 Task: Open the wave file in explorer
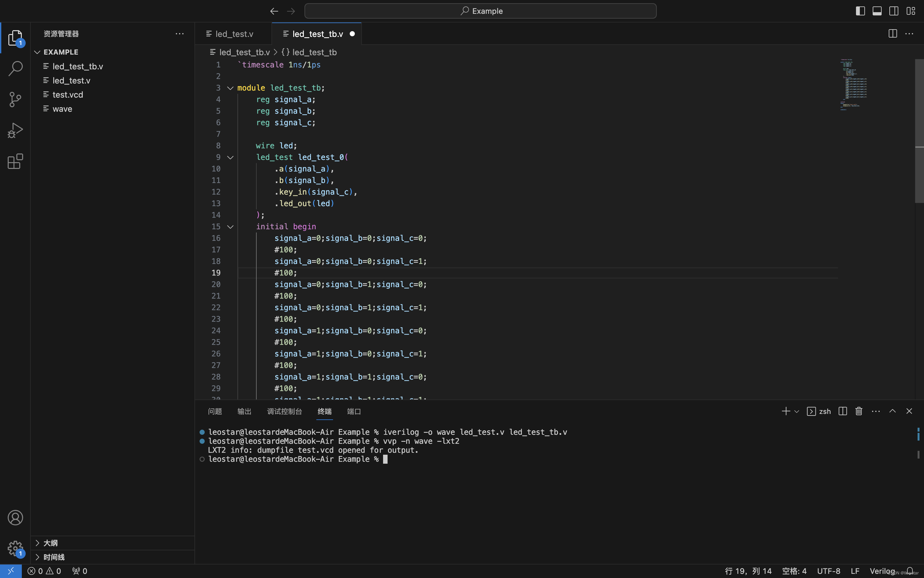pyautogui.click(x=112, y=109)
